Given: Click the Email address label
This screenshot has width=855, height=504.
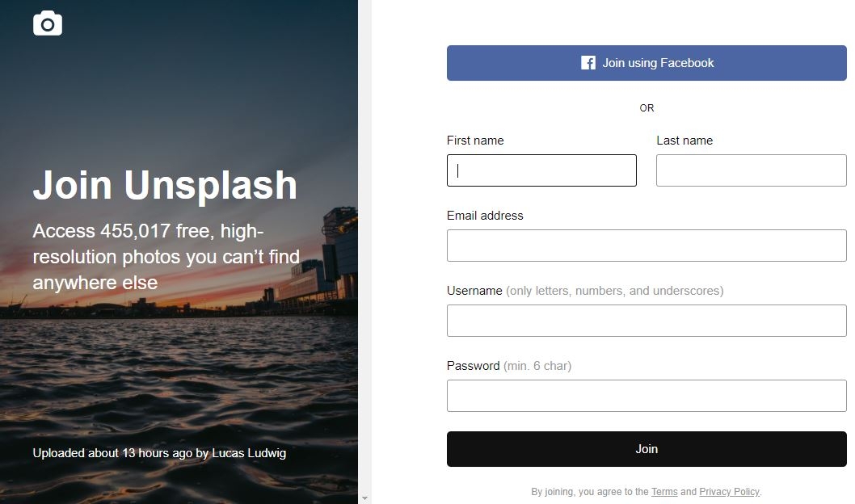Looking at the screenshot, I should [x=485, y=216].
